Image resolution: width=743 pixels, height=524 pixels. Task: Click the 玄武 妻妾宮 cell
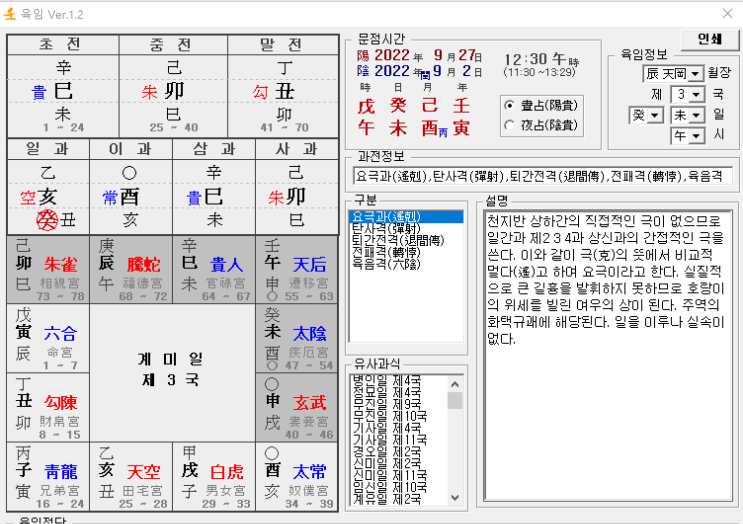click(x=297, y=408)
